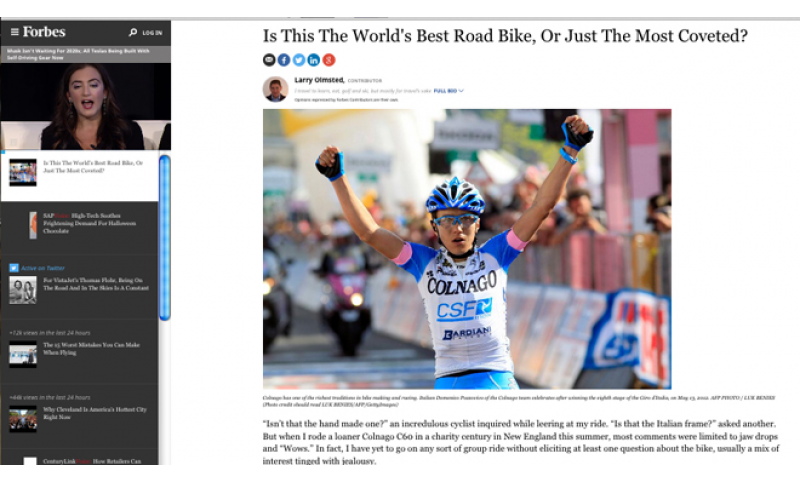Share article via email icon

click(269, 60)
